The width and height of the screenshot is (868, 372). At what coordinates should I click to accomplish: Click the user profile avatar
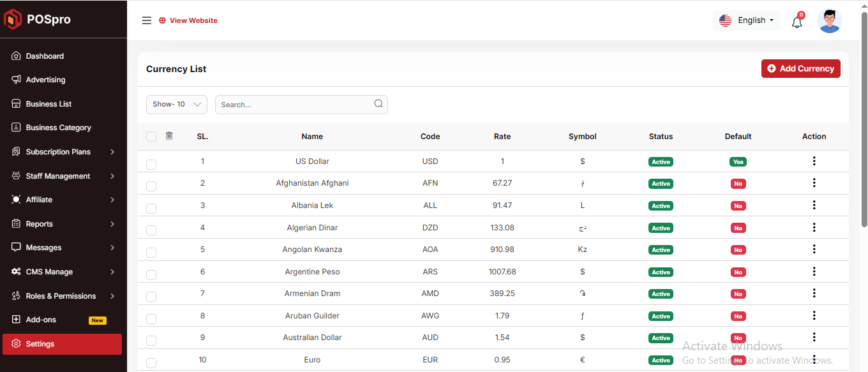pos(829,20)
